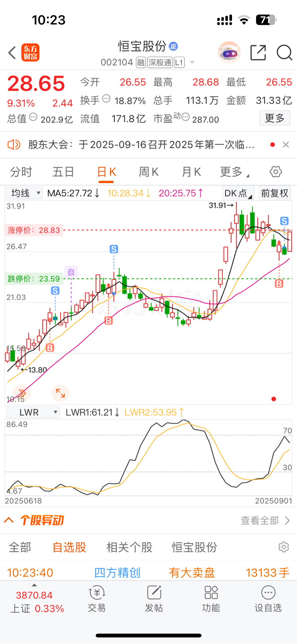
Task: Expand the 更多 chart period menu
Action: [234, 172]
